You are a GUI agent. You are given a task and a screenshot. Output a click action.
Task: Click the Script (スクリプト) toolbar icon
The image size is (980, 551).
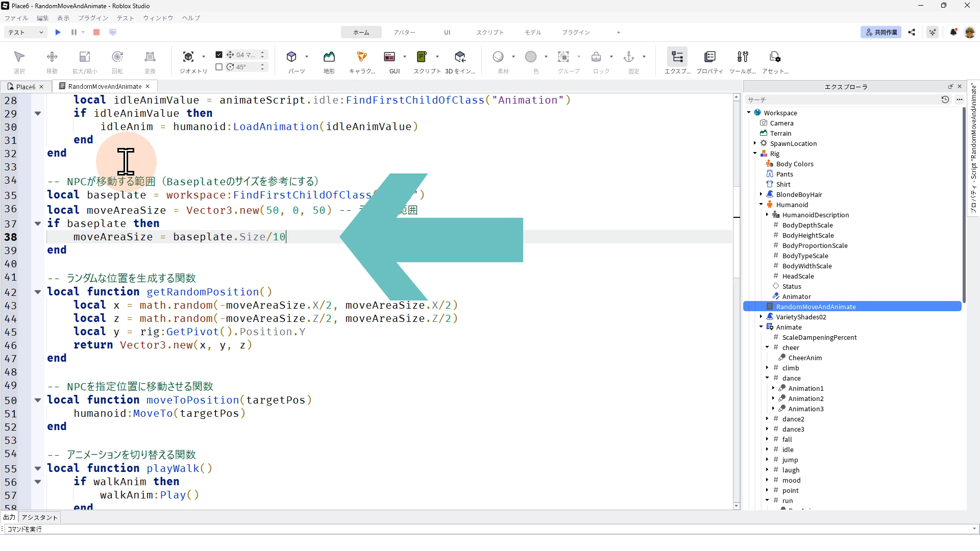422,57
